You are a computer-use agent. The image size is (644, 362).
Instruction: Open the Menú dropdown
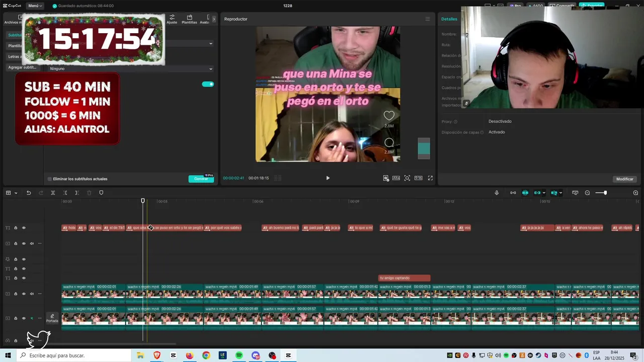[x=35, y=6]
